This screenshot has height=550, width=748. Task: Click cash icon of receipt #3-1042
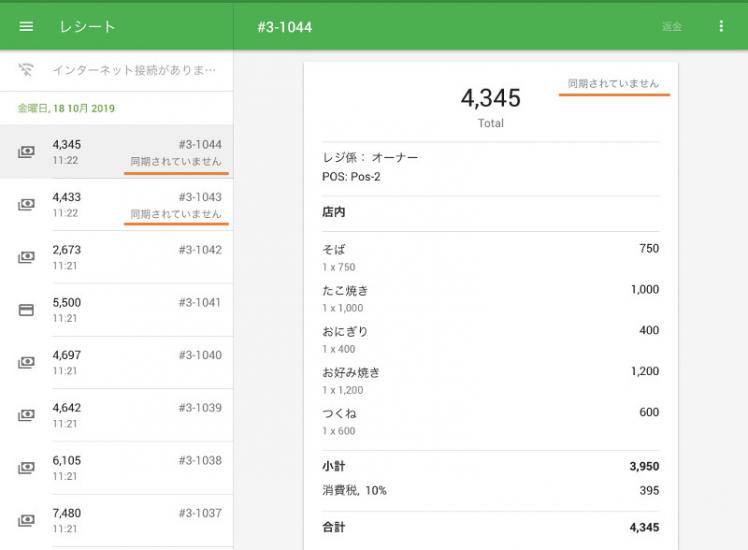coord(26,257)
